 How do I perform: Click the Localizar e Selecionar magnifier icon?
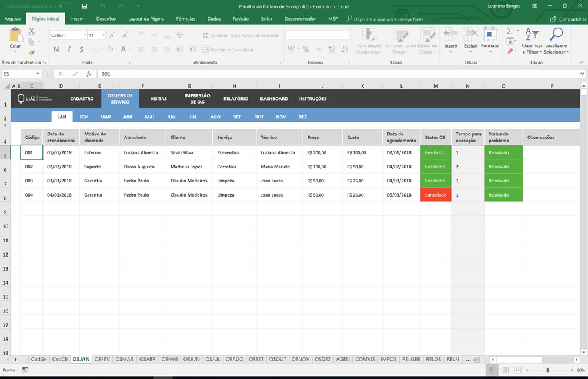point(556,35)
